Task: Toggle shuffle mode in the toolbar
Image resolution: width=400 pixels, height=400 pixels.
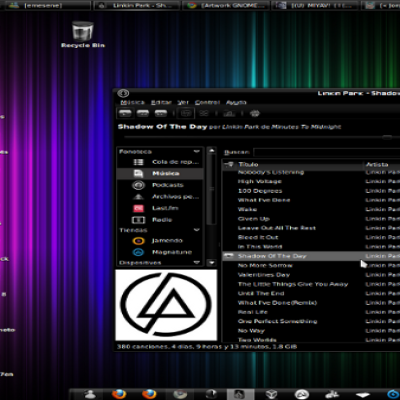Action: pos(204,113)
